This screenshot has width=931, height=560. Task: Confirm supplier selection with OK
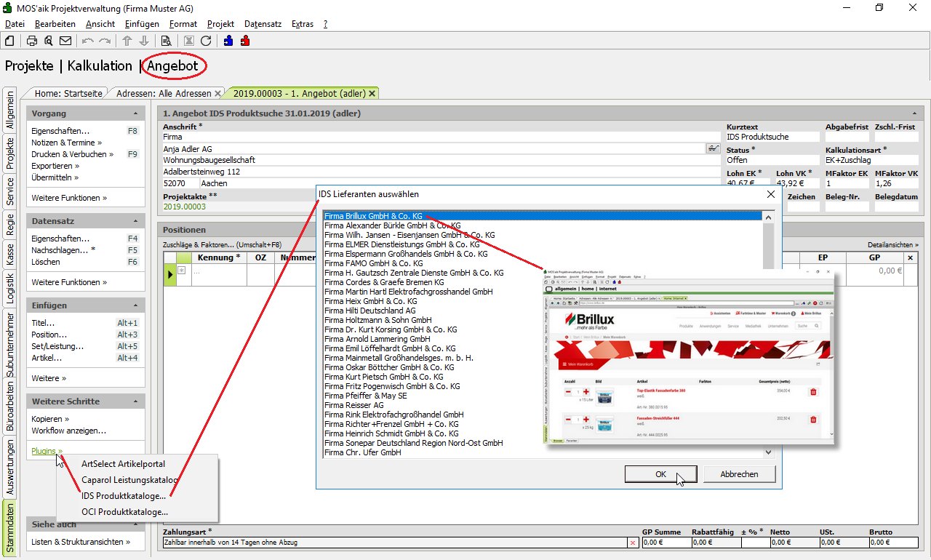[x=660, y=474]
